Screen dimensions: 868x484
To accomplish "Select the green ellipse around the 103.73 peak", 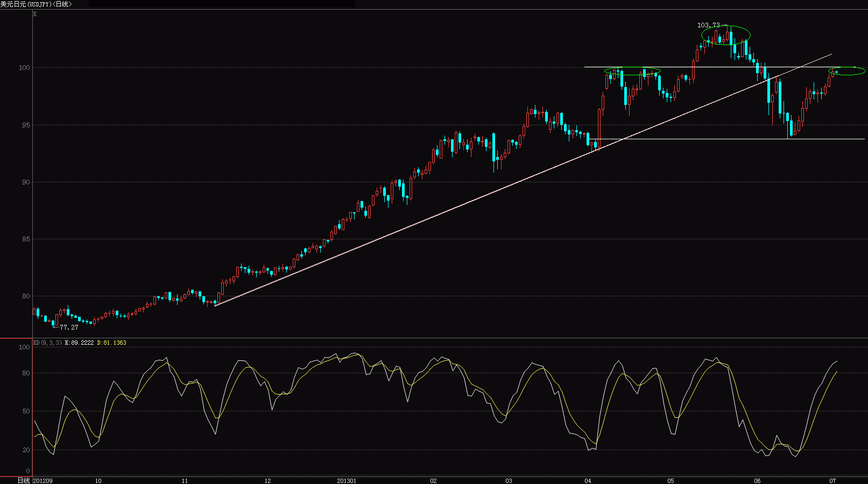I will (x=726, y=35).
